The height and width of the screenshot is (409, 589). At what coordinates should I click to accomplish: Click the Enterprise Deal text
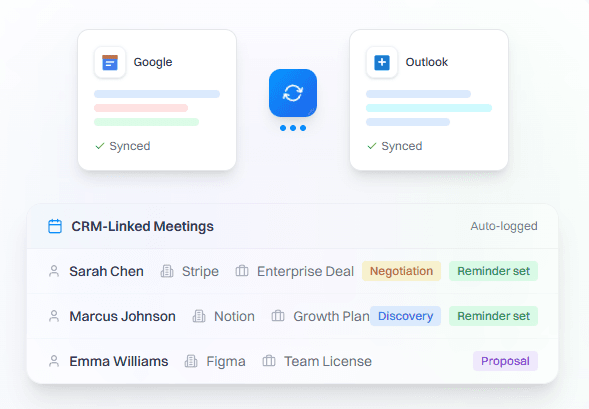pos(305,271)
